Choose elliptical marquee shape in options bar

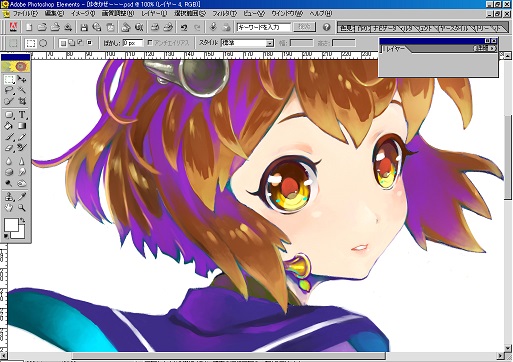[43, 43]
